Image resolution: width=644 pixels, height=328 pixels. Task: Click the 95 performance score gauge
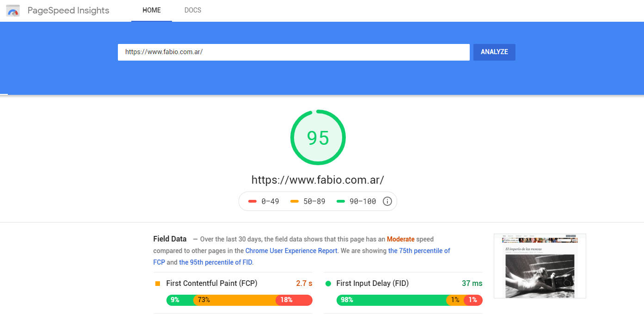[x=318, y=137]
